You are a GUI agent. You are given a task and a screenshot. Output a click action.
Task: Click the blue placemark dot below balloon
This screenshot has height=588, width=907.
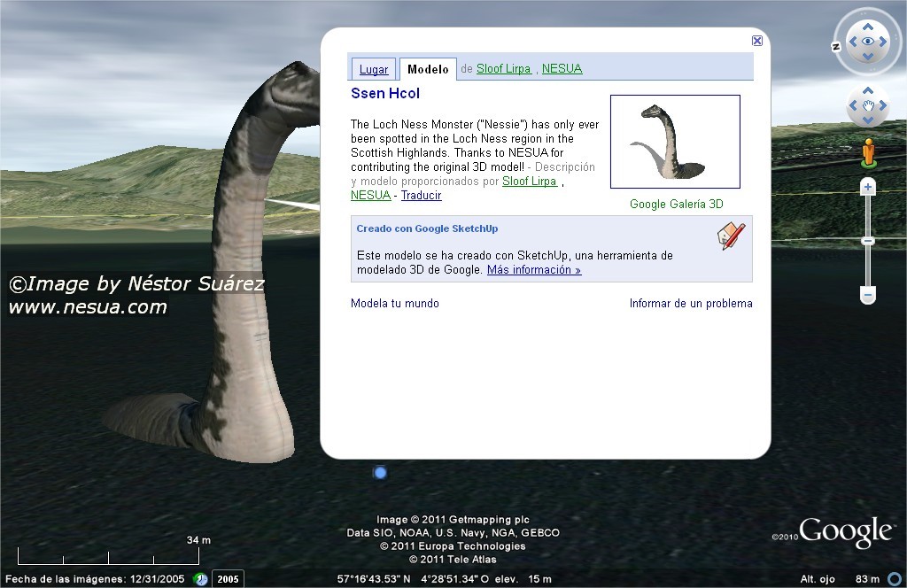(x=381, y=473)
